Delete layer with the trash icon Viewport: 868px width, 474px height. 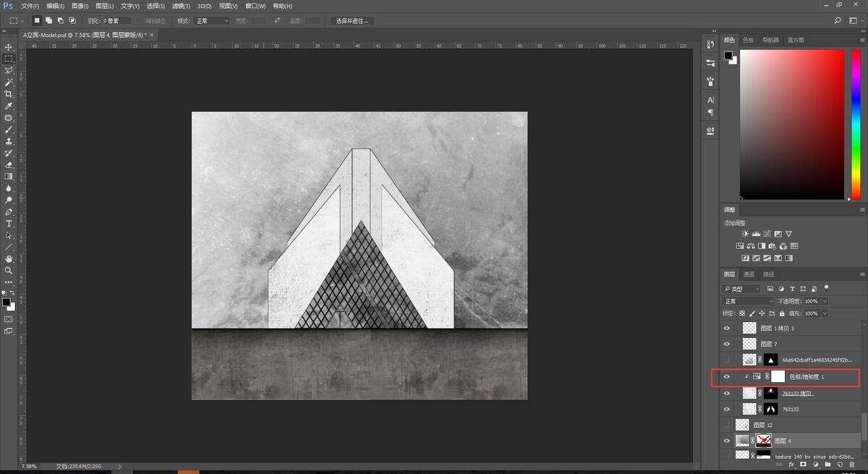pos(851,465)
